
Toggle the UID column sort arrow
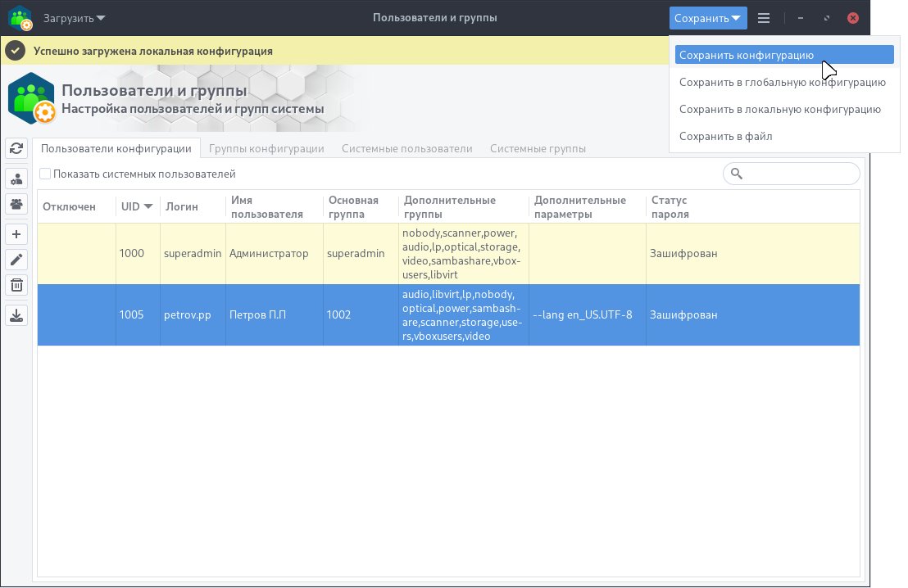pos(147,206)
